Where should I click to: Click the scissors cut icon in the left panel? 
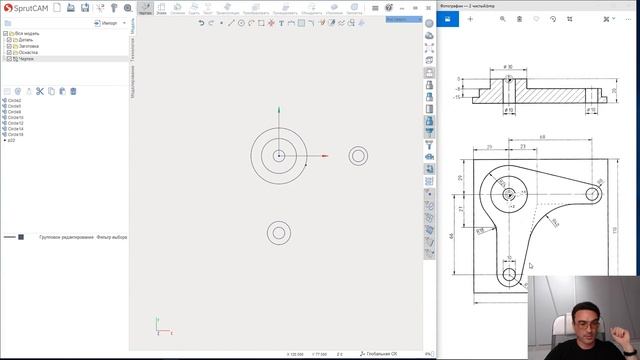(40, 91)
